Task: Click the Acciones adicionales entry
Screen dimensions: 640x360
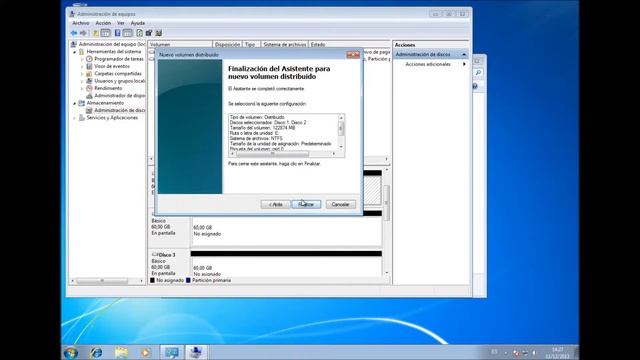Action: [x=428, y=64]
